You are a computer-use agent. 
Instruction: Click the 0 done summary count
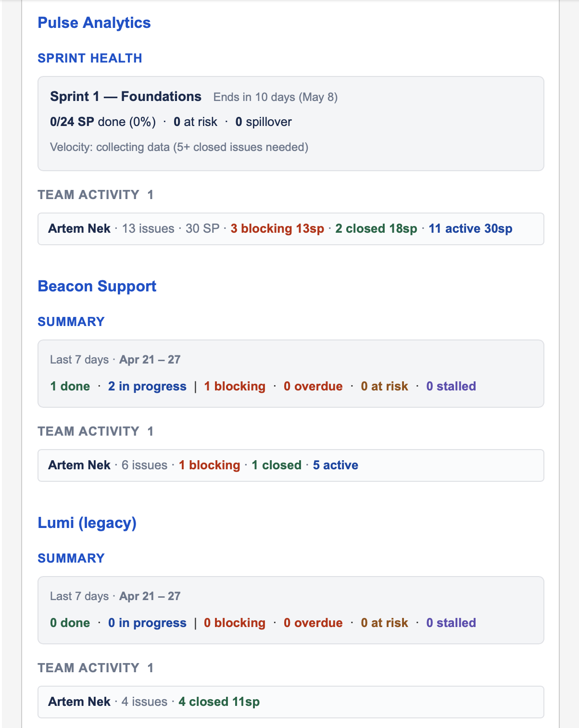(70, 623)
